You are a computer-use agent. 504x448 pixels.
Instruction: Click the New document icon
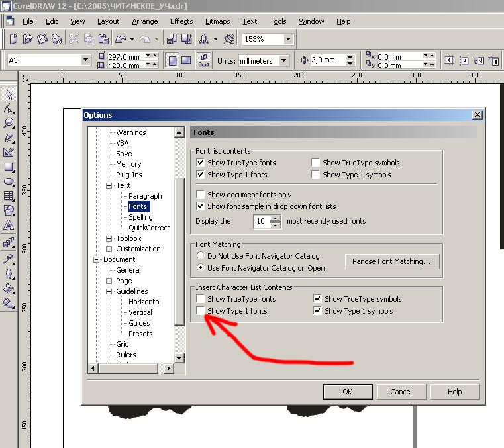tap(13, 39)
